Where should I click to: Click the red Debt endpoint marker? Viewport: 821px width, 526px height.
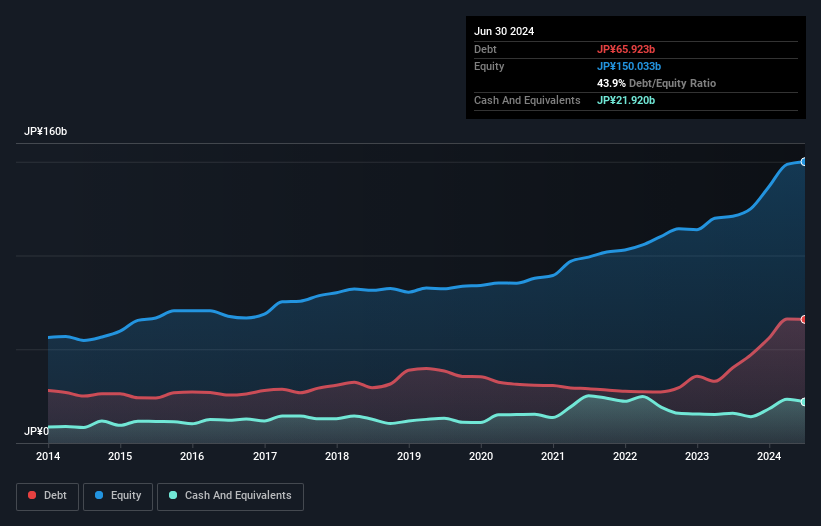coord(803,319)
